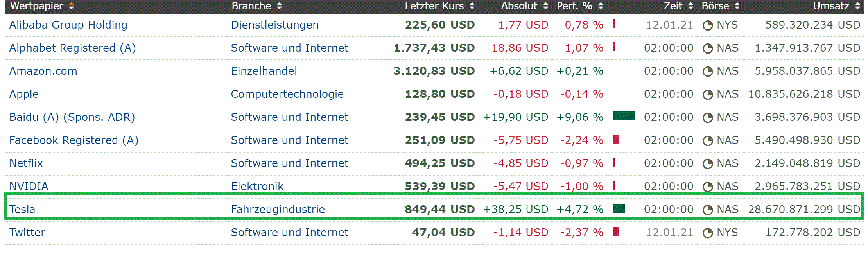Toggle sorting on the Letzter Kurs column

(x=472, y=6)
